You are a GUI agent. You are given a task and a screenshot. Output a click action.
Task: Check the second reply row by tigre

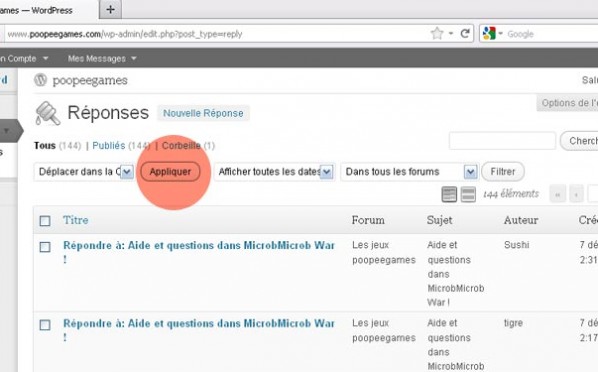[x=45, y=325]
